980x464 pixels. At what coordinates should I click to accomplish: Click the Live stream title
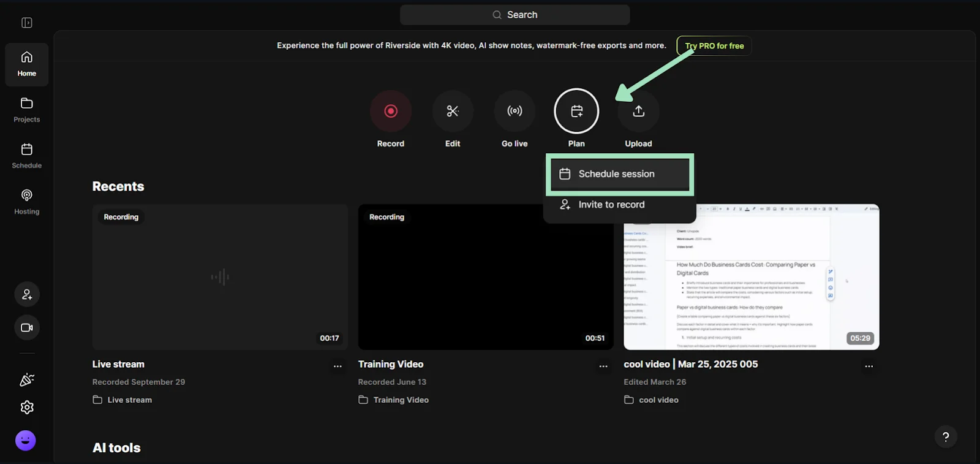pyautogui.click(x=118, y=364)
